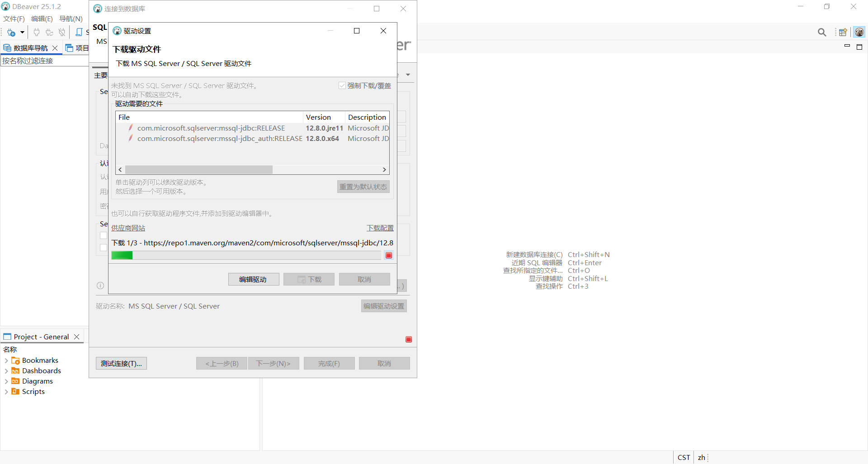This screenshot has width=868, height=464.
Task: Click the 连接到数据库 window title beaver icon
Action: click(x=98, y=9)
